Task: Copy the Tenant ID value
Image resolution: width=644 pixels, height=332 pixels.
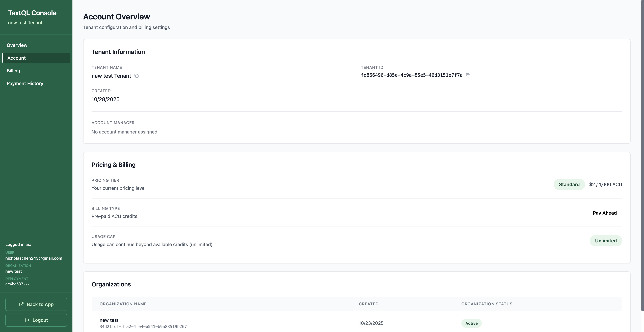Action: point(468,75)
